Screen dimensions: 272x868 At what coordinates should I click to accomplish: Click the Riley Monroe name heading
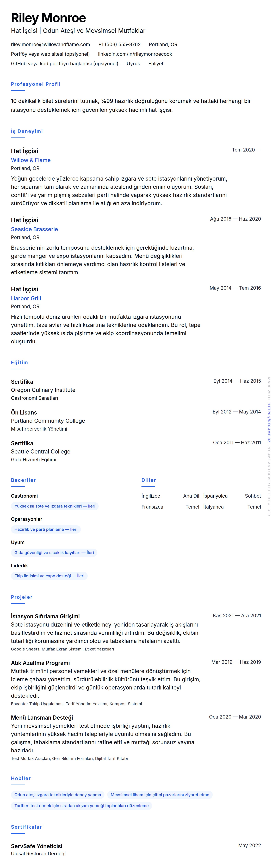[48, 18]
